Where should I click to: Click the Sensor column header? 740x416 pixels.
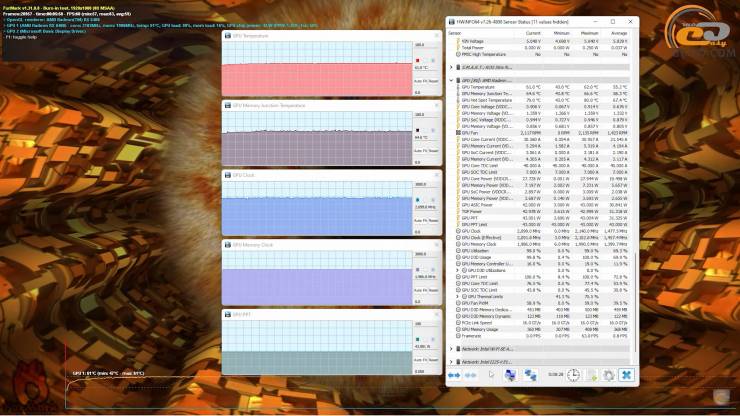pos(454,34)
